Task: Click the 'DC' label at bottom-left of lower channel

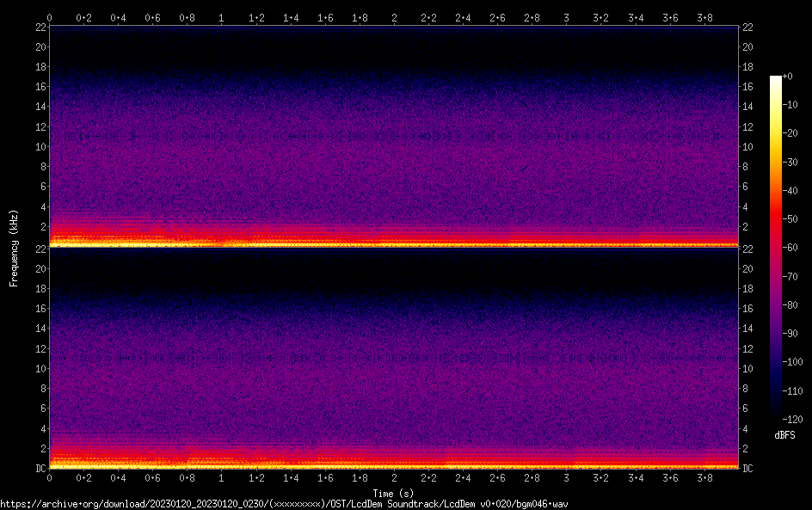Action: click(38, 469)
